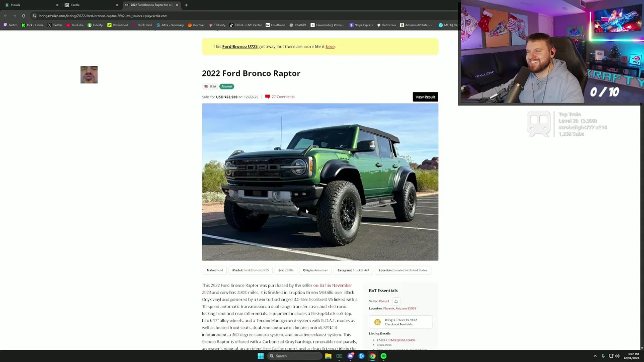Screen dimensions: 644x362
Task: Open the Twitch bookmark
Action: [x=10, y=25]
